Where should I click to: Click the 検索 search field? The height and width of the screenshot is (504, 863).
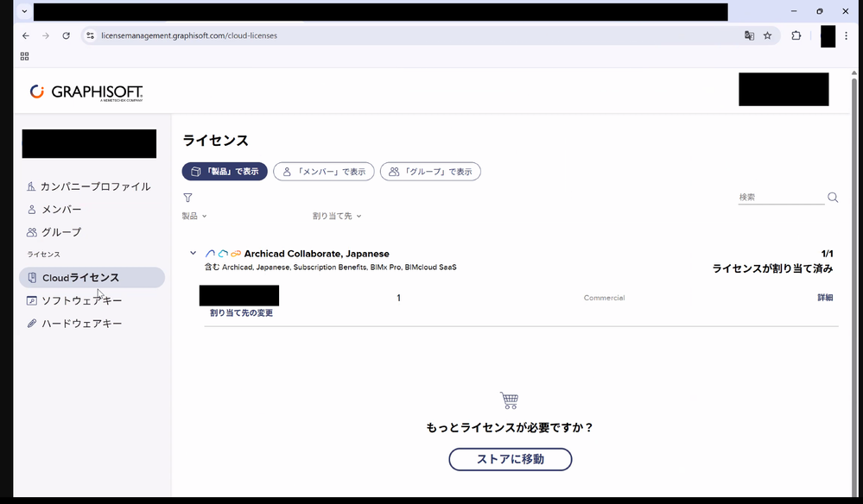coord(781,198)
